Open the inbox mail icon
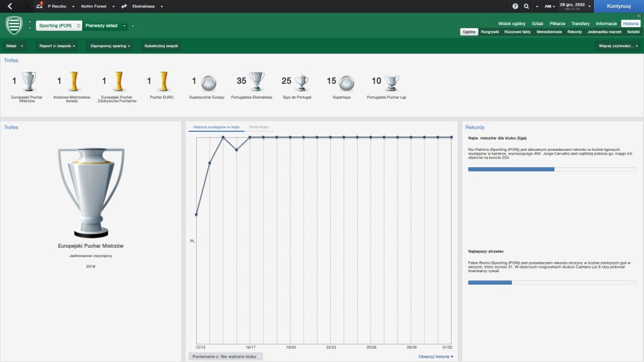This screenshot has width=644, height=362. click(40, 6)
